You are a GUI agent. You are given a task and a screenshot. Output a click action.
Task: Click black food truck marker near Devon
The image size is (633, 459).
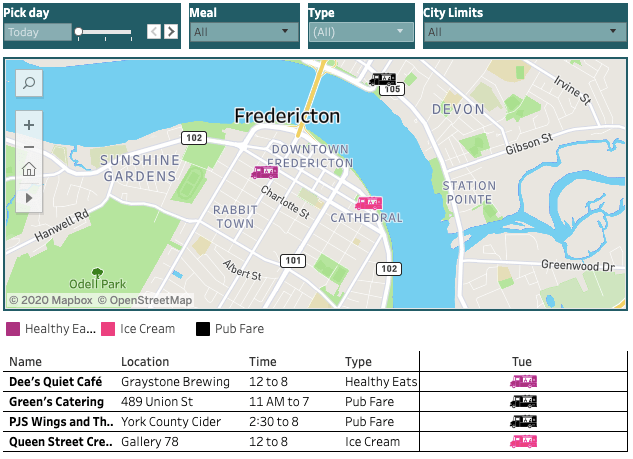click(382, 79)
